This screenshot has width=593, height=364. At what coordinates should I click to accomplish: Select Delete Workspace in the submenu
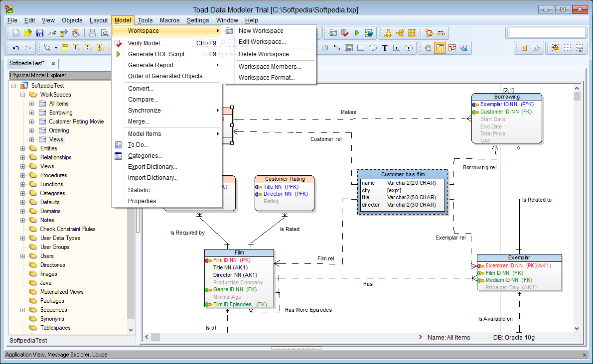[269, 54]
